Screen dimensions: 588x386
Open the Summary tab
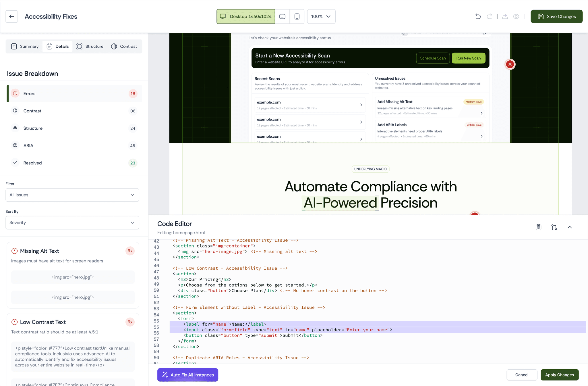pyautogui.click(x=25, y=46)
